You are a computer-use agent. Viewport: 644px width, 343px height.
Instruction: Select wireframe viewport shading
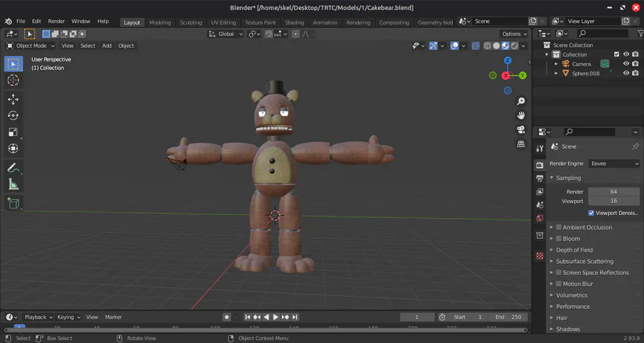(487, 46)
